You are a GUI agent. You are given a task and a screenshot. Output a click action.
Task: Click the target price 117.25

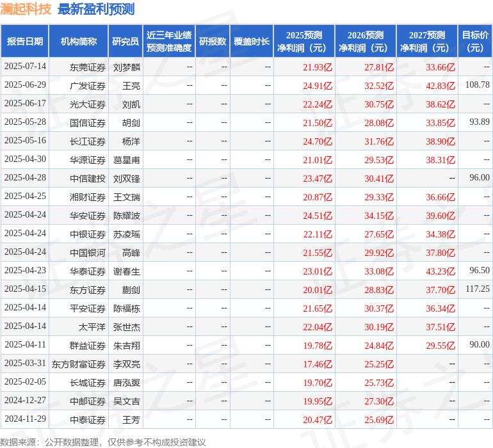[x=477, y=289]
